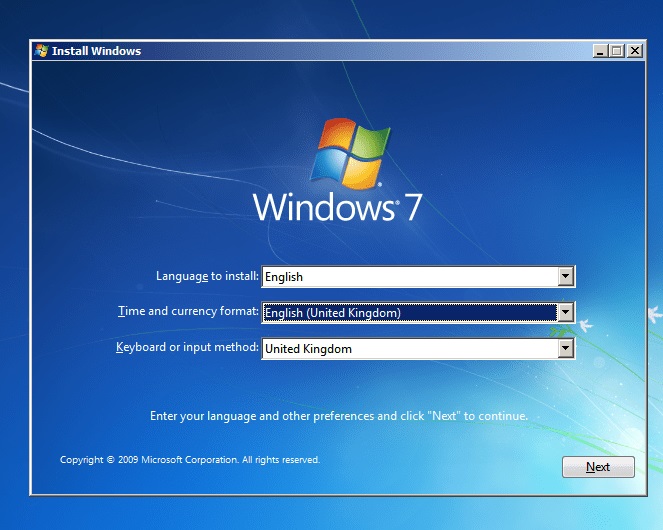Click the Keyboard or input method label
This screenshot has width=663, height=530.
187,347
